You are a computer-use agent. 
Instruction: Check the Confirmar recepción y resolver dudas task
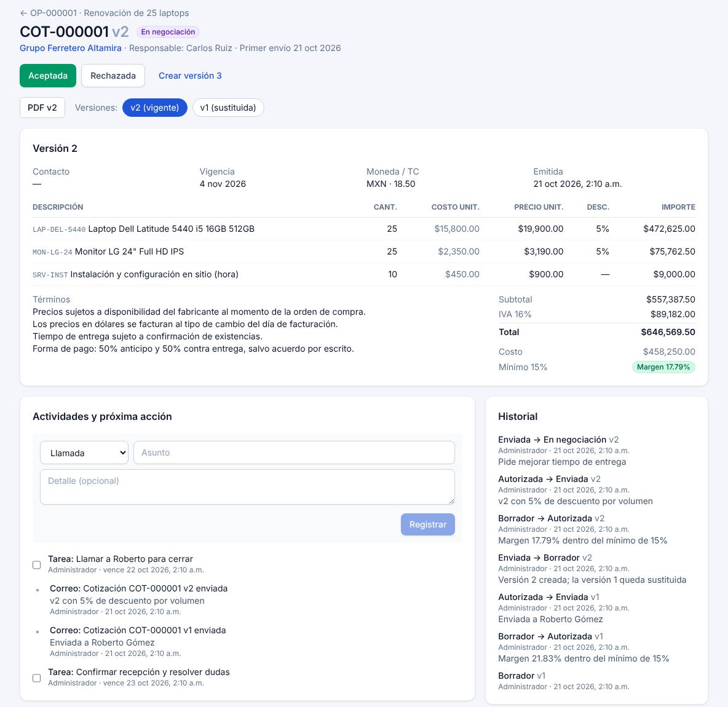point(37,678)
